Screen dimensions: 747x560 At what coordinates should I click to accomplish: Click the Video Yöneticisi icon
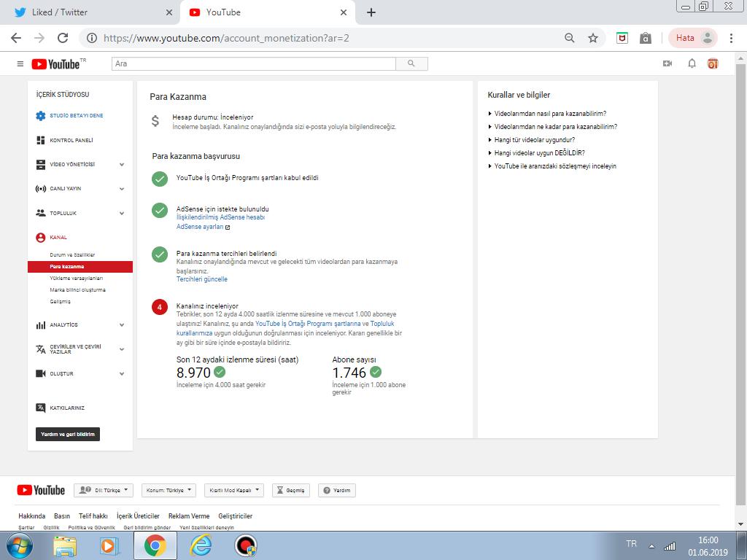point(41,164)
